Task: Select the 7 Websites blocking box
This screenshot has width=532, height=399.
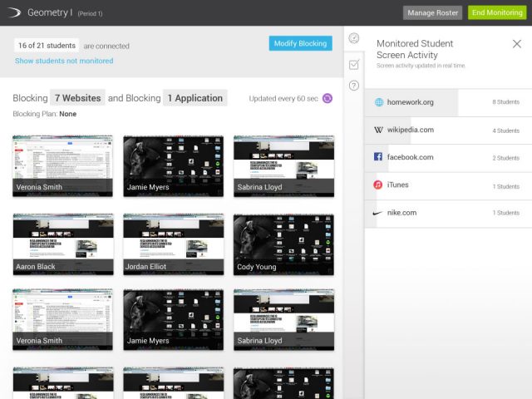Action: click(x=77, y=98)
